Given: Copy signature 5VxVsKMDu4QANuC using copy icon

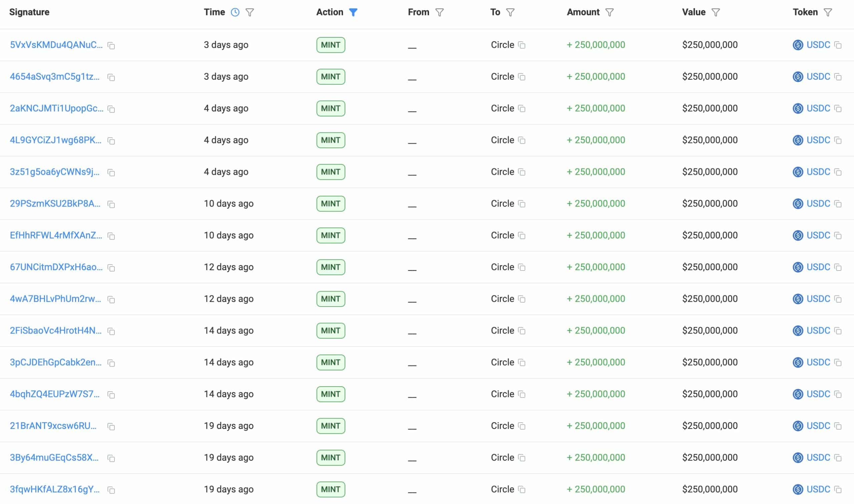Looking at the screenshot, I should (111, 45).
